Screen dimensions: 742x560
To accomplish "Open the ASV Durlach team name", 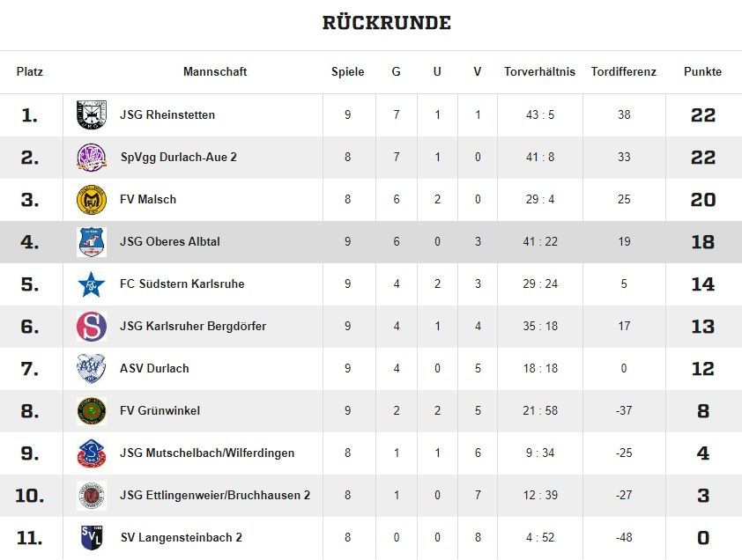I will (x=154, y=368).
